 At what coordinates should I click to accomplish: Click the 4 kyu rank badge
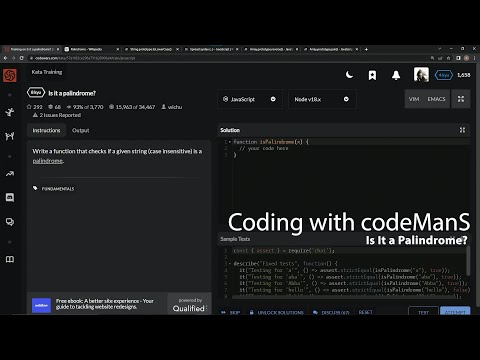point(444,75)
